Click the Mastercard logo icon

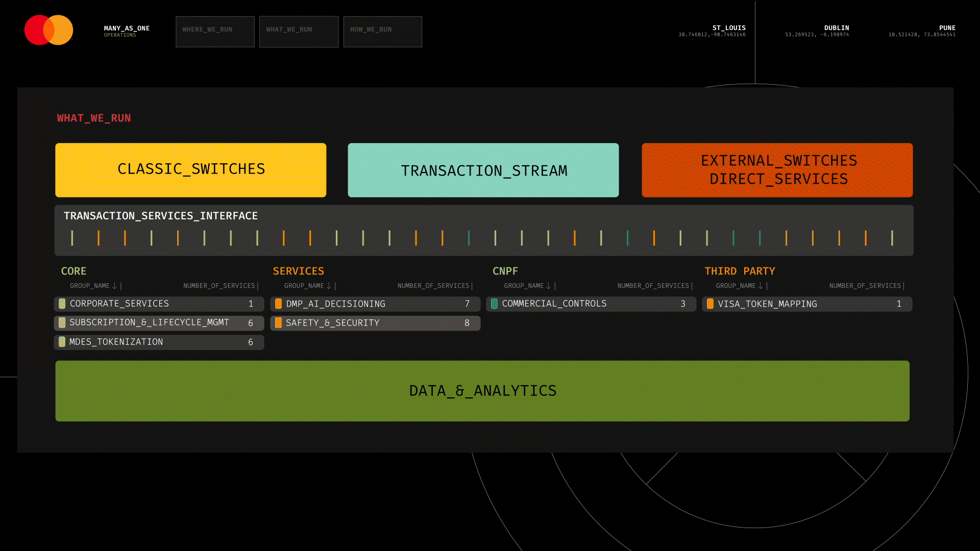pos(49,30)
